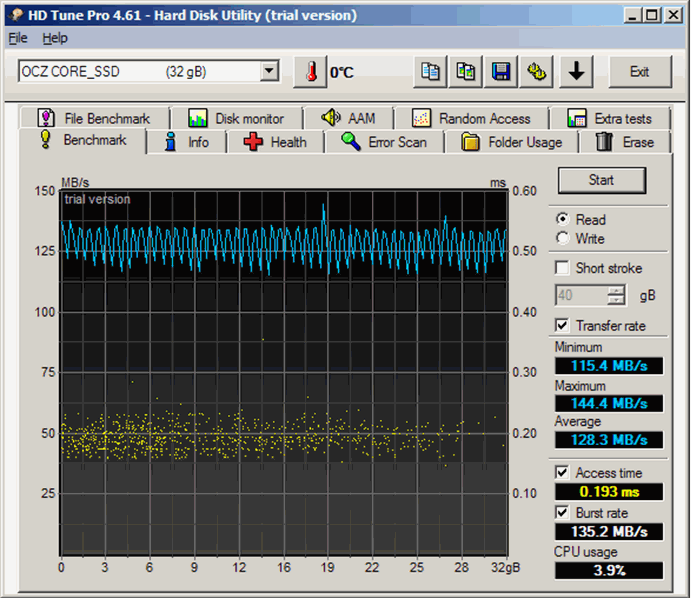Click the Average 128.3 MB/s value
The height and width of the screenshot is (598, 691).
(x=609, y=440)
